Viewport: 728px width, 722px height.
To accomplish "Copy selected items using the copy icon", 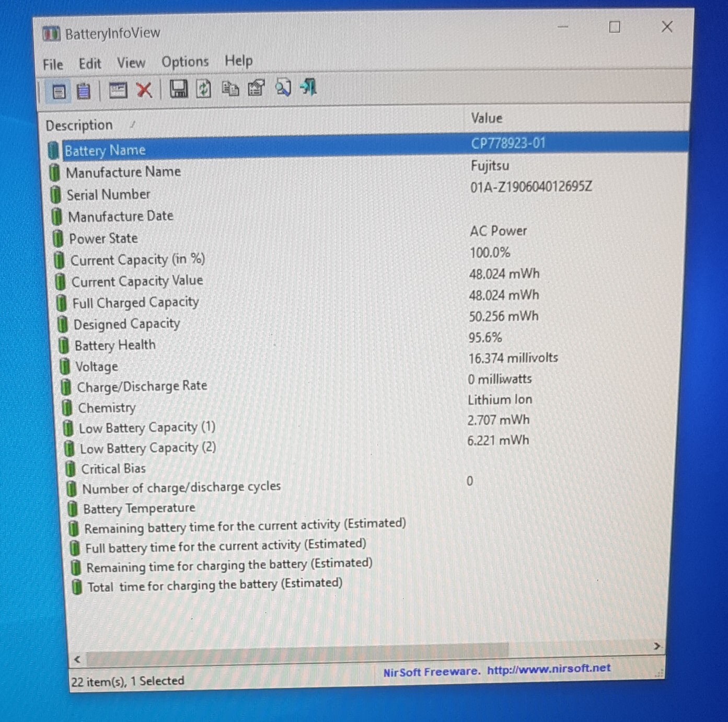I will point(230,88).
